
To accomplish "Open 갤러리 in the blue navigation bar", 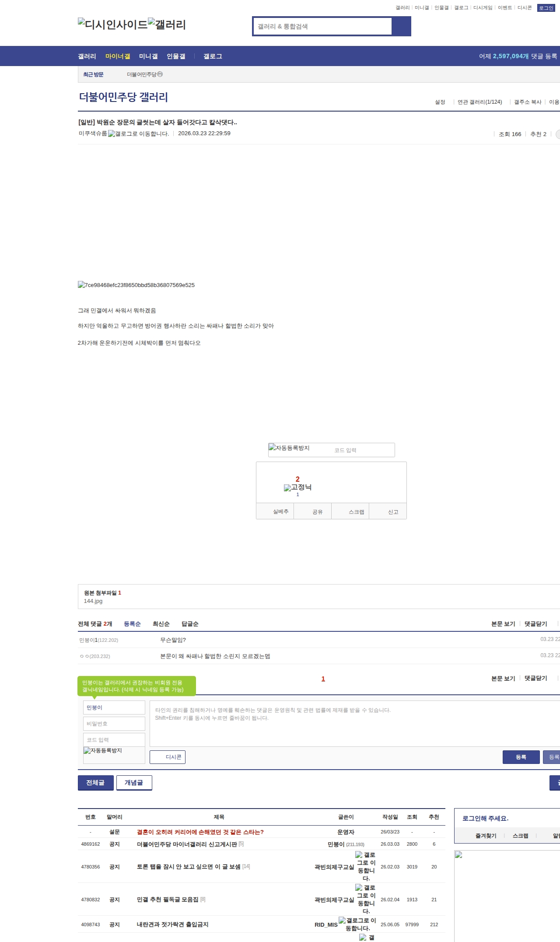I will (x=87, y=56).
